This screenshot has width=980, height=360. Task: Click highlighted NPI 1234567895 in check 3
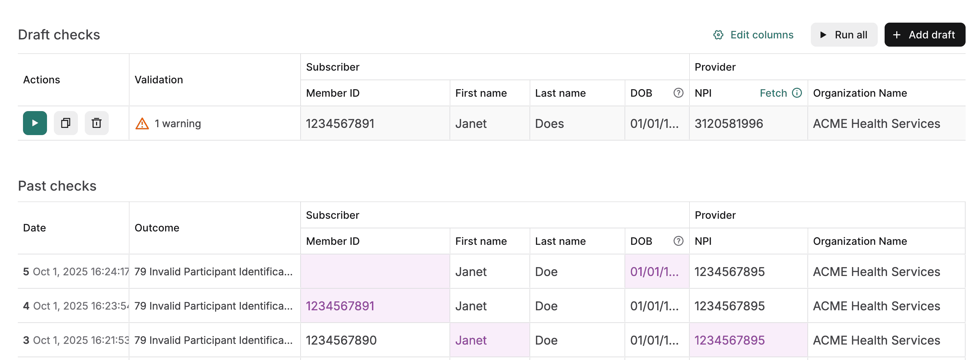730,339
